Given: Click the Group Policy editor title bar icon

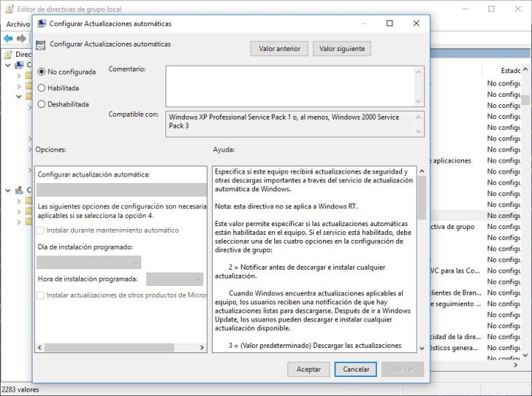Looking at the screenshot, I should coord(7,8).
